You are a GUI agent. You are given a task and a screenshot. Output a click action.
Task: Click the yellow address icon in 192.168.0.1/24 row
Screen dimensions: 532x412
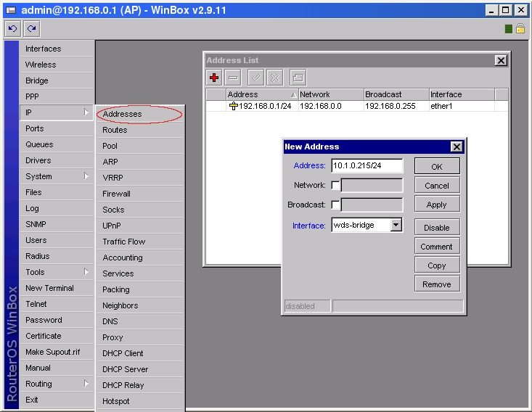(x=234, y=106)
